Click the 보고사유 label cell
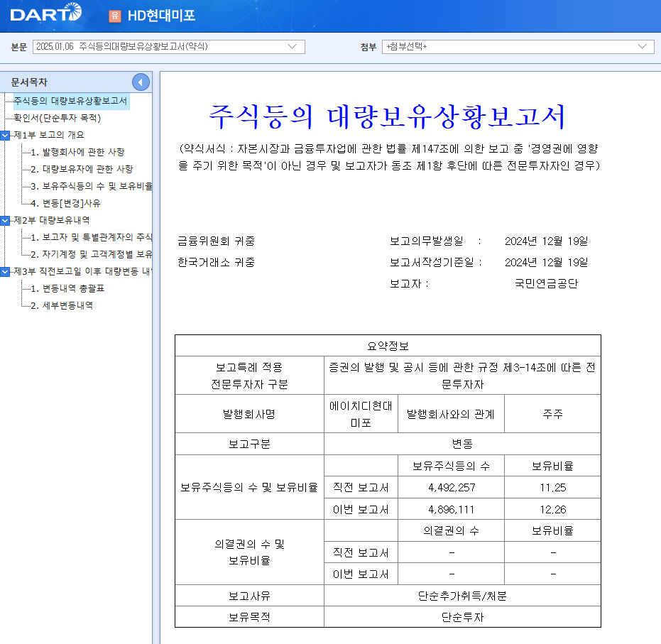Viewport: 661px width, 644px height. (x=250, y=596)
